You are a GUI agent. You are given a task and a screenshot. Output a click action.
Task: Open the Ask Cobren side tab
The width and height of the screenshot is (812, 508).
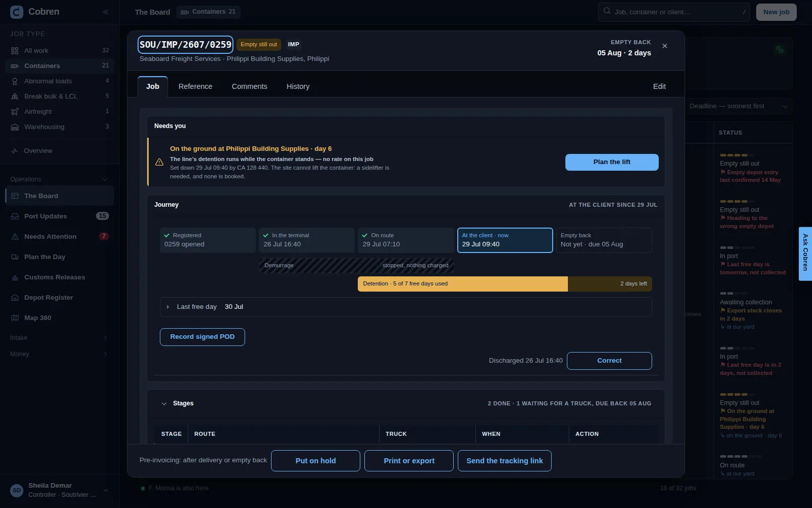tap(805, 253)
